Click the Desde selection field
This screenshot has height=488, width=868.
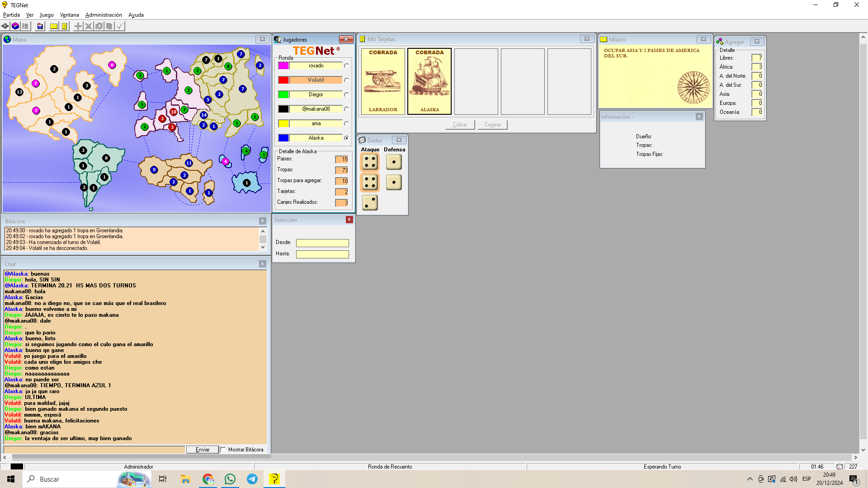(x=322, y=243)
